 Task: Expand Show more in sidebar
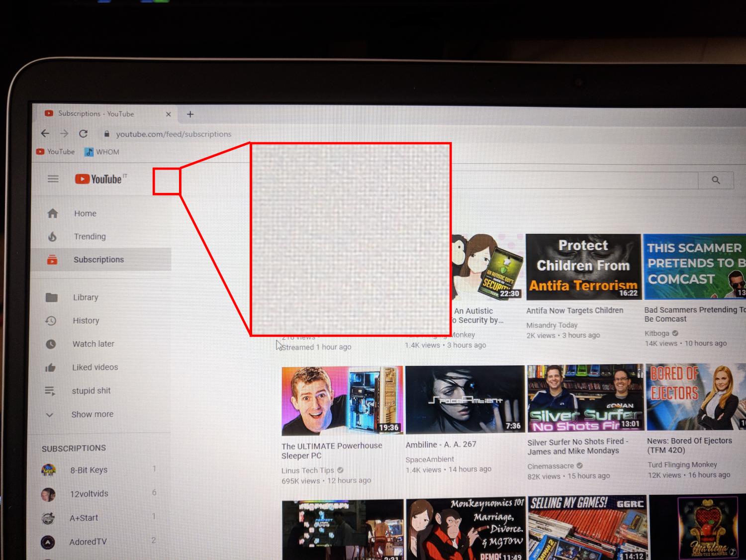click(92, 414)
